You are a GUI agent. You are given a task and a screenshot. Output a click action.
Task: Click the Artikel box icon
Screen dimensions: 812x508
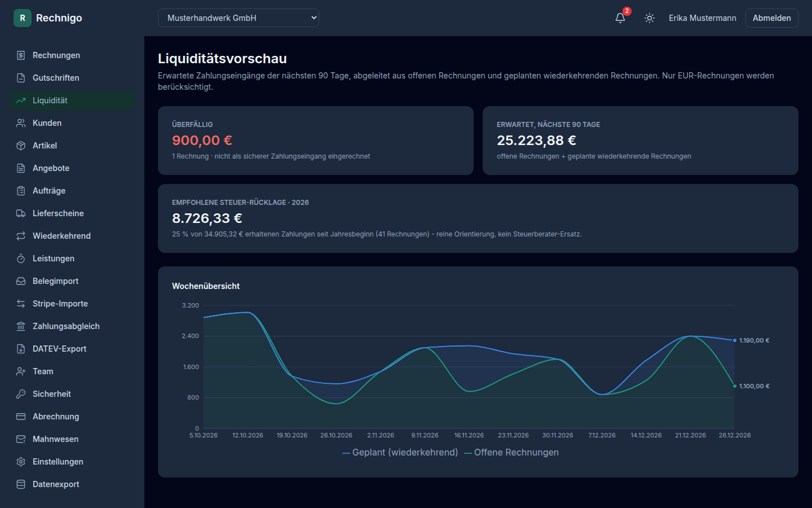21,146
